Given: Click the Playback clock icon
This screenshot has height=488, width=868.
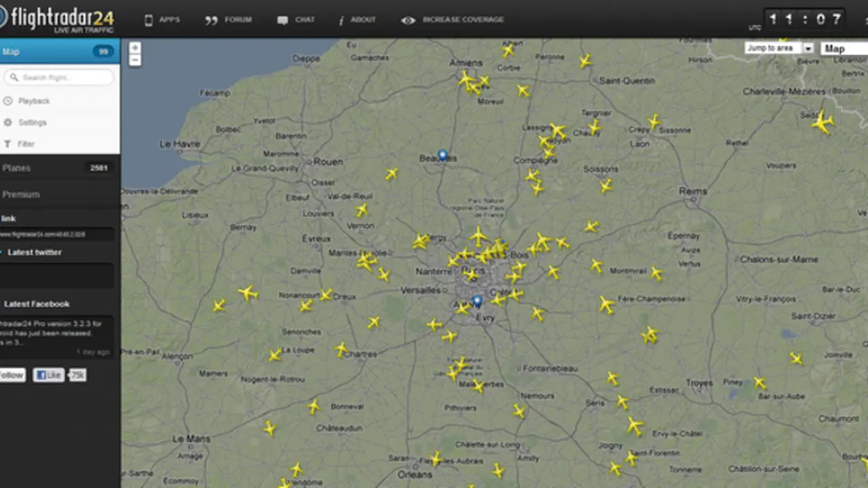Looking at the screenshot, I should 7,101.
